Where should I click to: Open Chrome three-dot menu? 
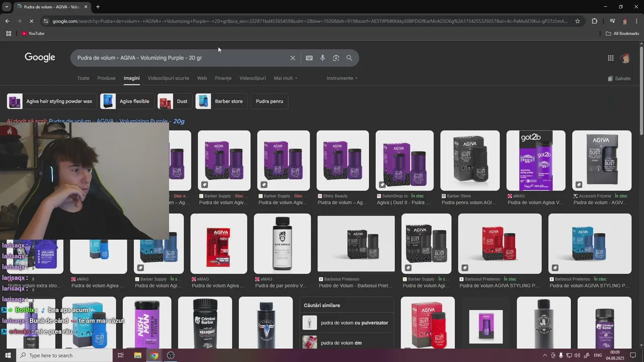[637, 21]
